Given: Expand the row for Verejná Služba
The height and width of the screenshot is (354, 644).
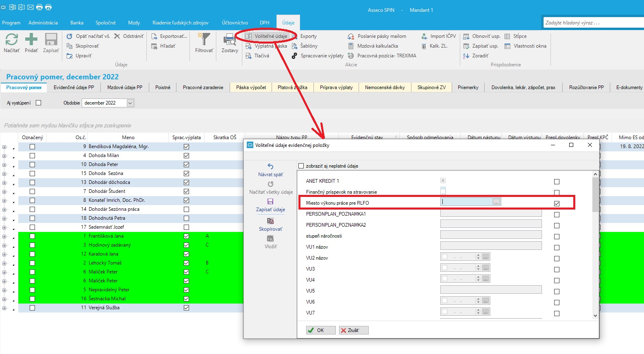Looking at the screenshot, I should tap(4, 308).
